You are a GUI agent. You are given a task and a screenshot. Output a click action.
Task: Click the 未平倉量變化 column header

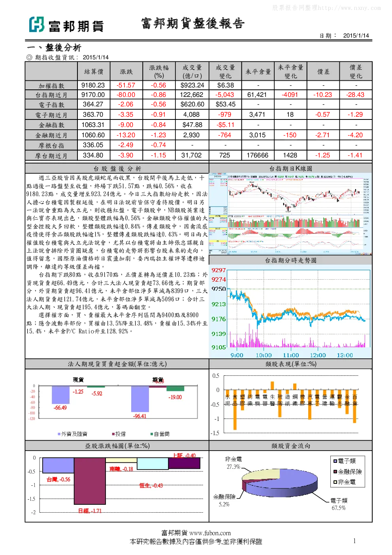tap(290, 72)
